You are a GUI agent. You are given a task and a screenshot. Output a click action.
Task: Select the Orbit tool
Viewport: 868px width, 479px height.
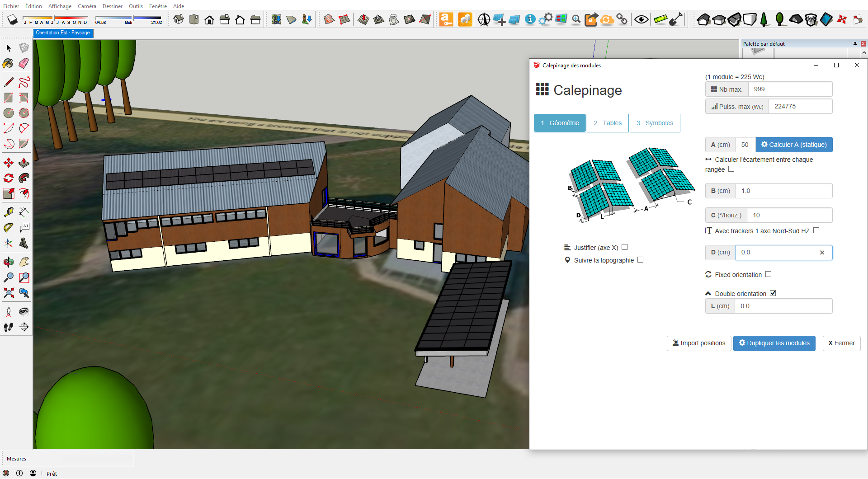8,262
